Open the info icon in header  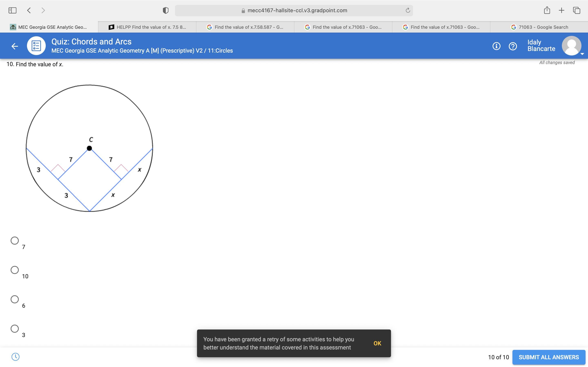click(496, 46)
